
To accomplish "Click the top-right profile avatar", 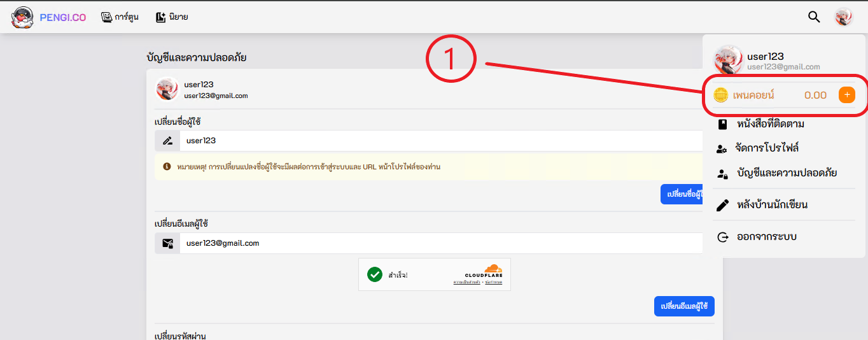I will tap(844, 17).
